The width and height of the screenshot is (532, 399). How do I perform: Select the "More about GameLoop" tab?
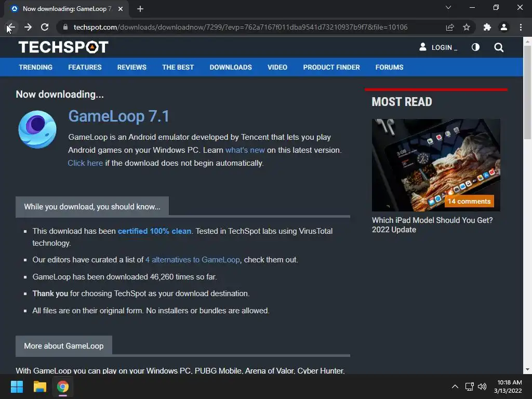[x=64, y=345]
